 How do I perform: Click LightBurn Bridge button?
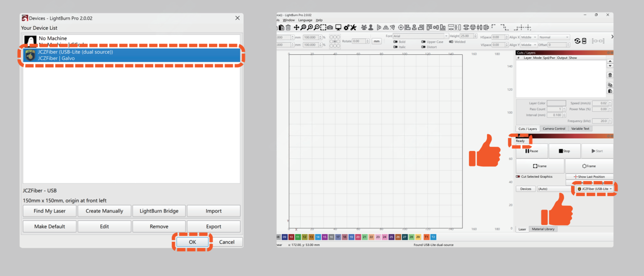[159, 211]
